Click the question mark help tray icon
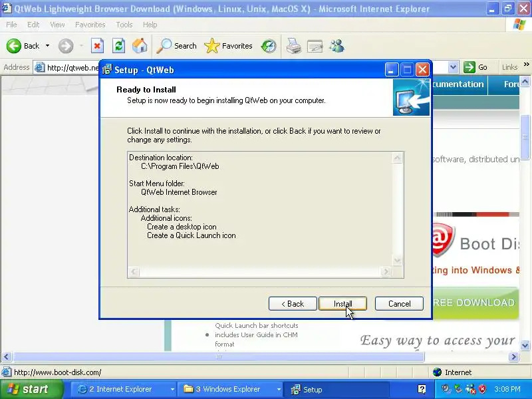This screenshot has height=399, width=532. pos(422,389)
